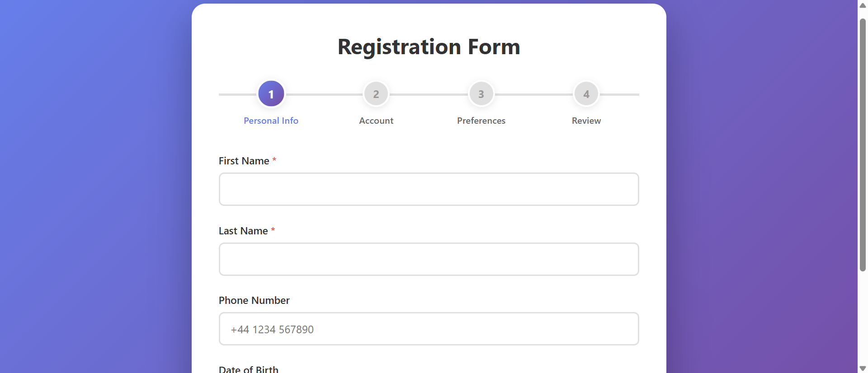Click the scrollbar down arrow
This screenshot has width=868, height=373.
863,368
